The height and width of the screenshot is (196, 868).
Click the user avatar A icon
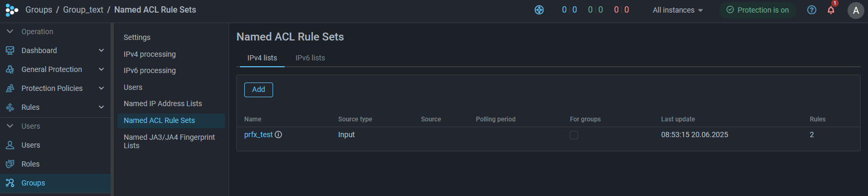tap(855, 10)
